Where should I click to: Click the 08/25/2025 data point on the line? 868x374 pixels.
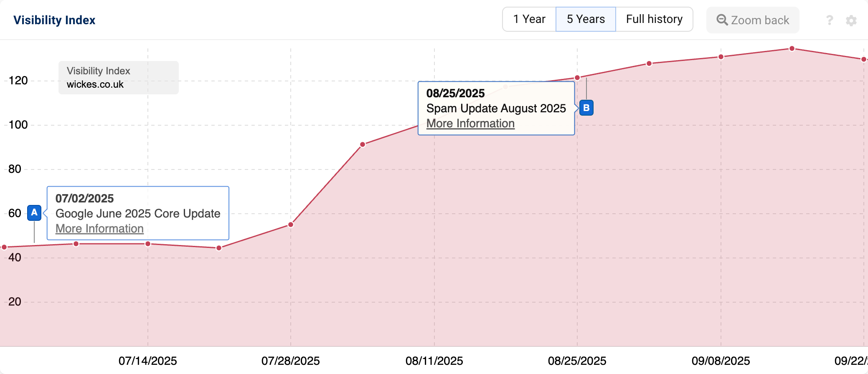point(578,77)
